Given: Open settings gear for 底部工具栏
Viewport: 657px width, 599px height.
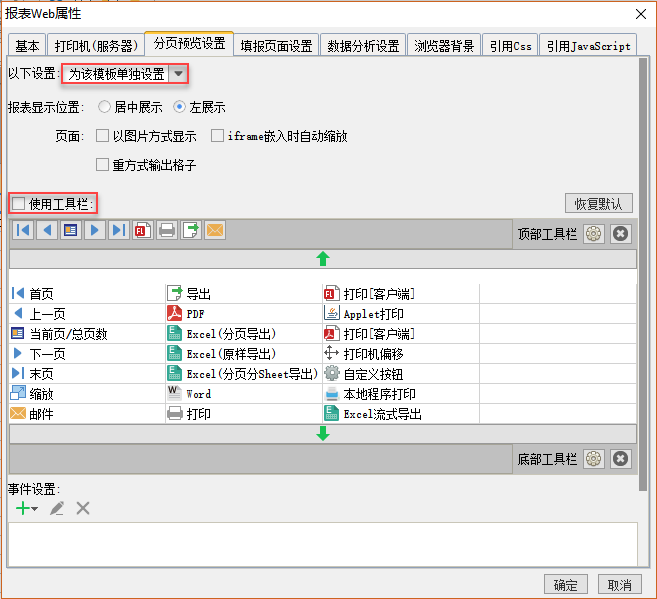Looking at the screenshot, I should coord(593,459).
